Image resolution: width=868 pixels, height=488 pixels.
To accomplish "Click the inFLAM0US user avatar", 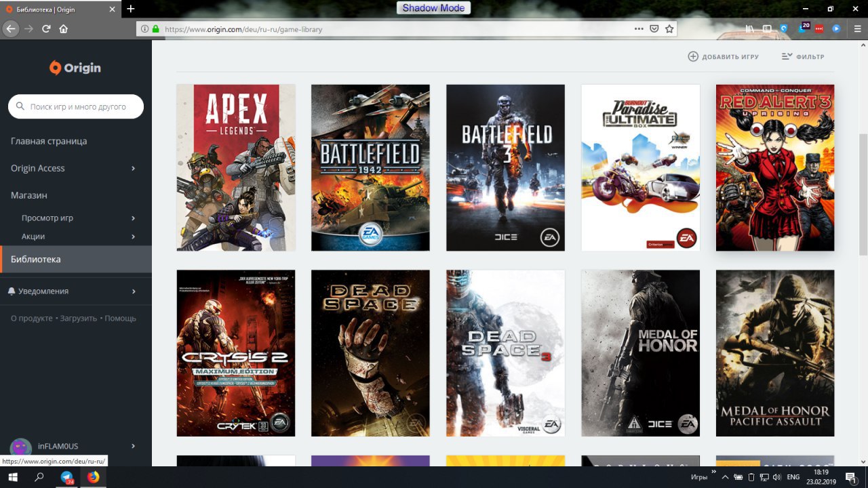I will tap(21, 448).
